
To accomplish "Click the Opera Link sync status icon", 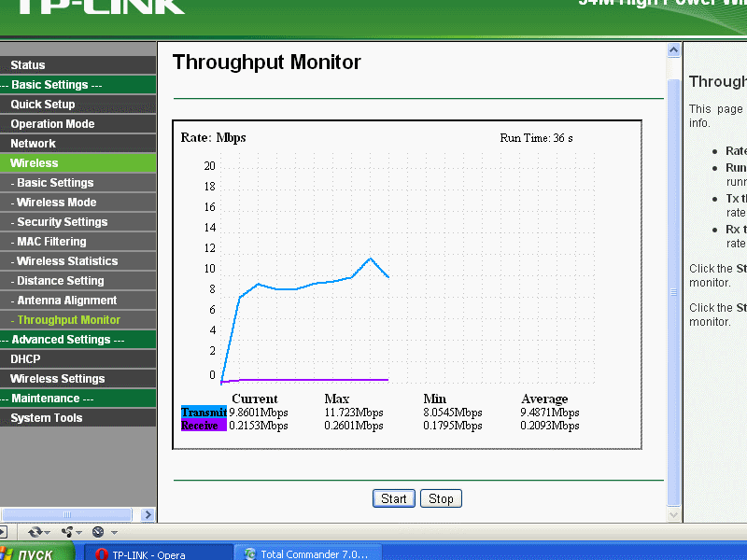I will click(x=35, y=532).
